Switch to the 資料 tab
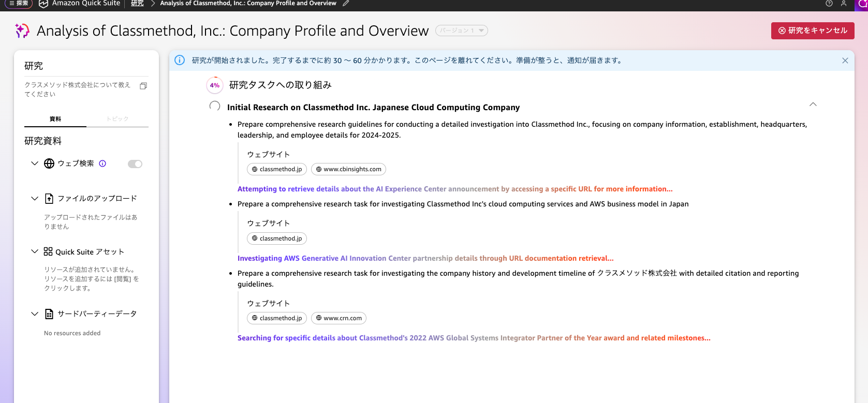Screen dimensions: 868x403 (55, 119)
